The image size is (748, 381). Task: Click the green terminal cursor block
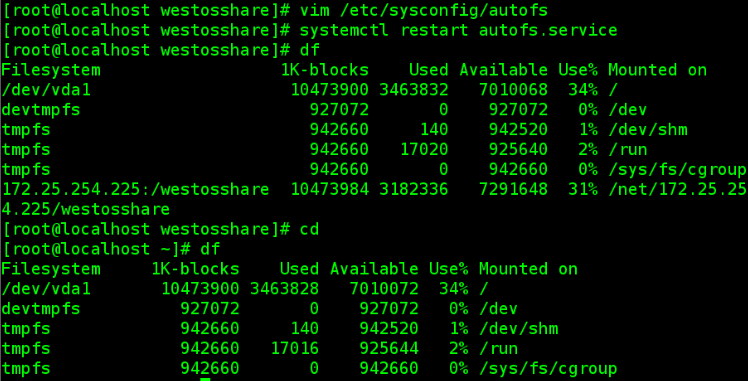[205, 380]
